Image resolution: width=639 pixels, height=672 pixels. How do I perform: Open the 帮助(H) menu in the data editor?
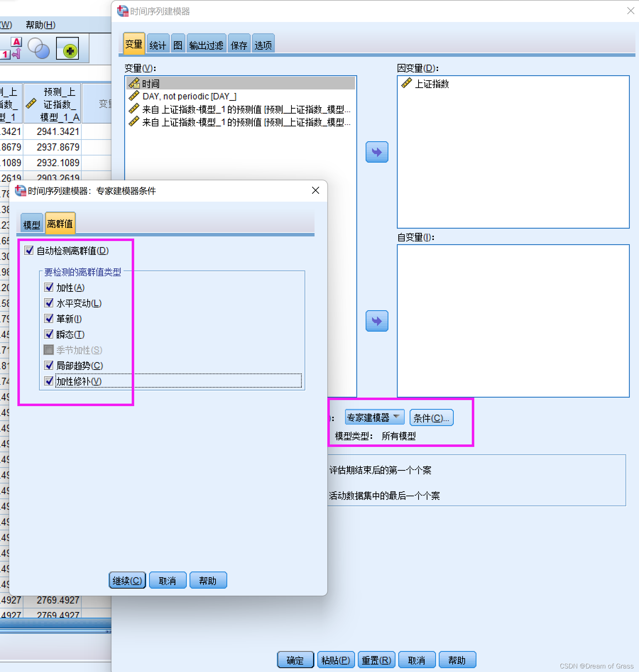coord(40,25)
